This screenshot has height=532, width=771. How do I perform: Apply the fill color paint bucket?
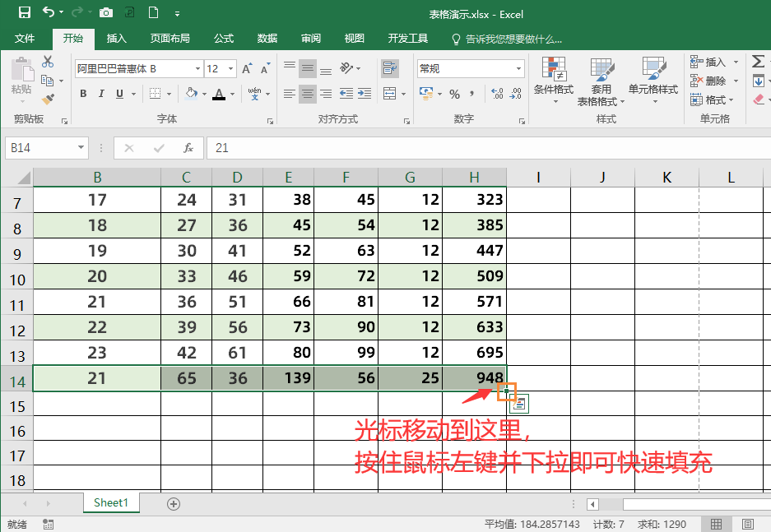[x=191, y=94]
